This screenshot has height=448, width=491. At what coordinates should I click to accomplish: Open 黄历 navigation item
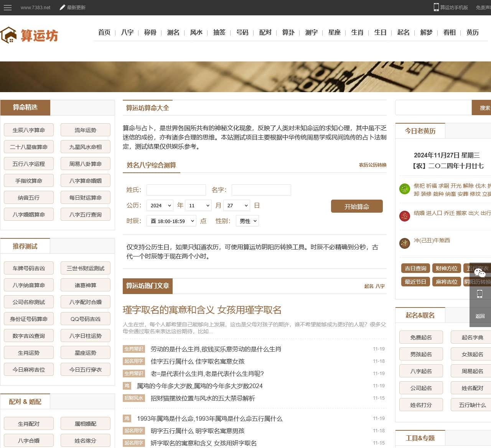[x=473, y=32]
